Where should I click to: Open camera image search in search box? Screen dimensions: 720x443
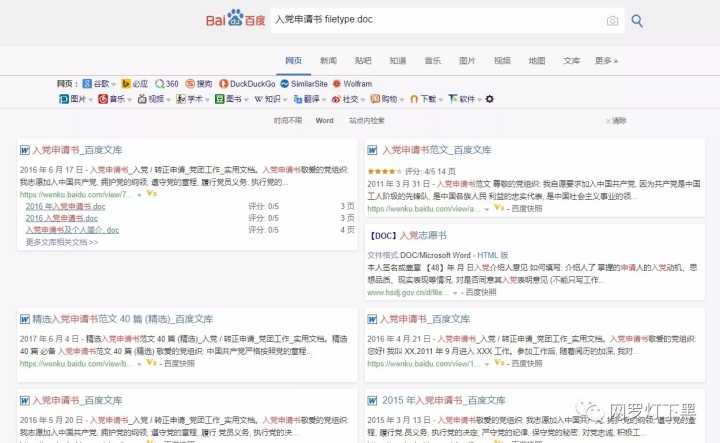(x=612, y=21)
